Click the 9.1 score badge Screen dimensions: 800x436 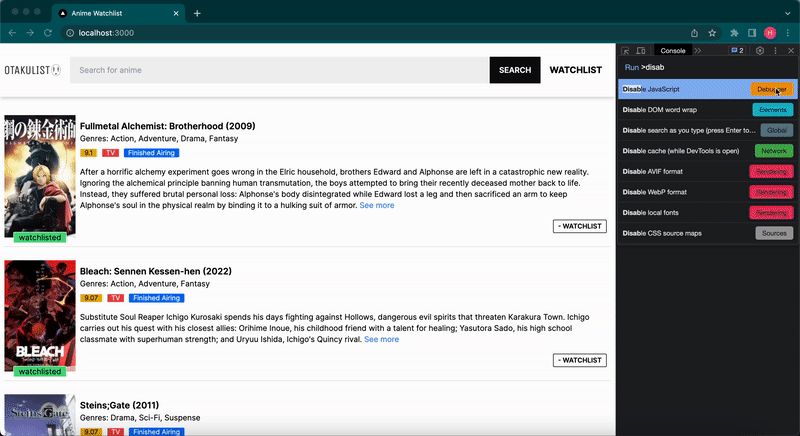(x=88, y=153)
